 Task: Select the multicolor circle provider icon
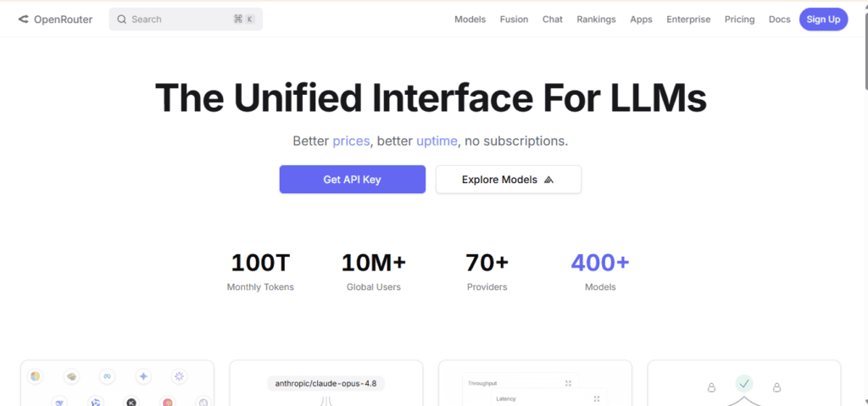tap(36, 376)
